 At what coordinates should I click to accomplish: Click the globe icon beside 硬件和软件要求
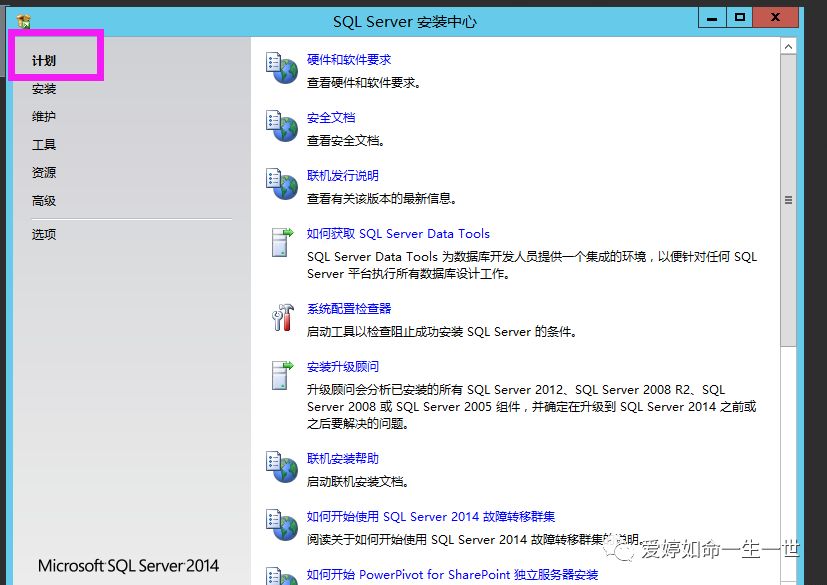[282, 68]
